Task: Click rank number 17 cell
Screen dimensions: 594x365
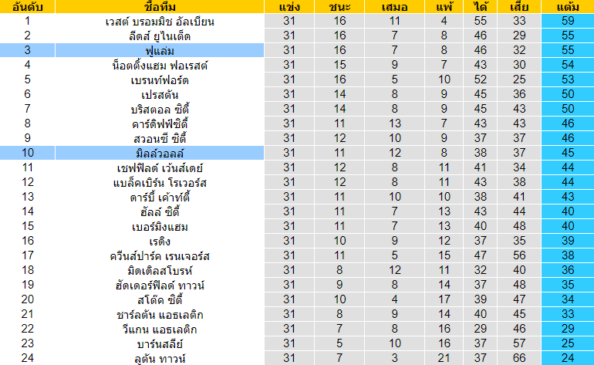Action: tap(27, 255)
